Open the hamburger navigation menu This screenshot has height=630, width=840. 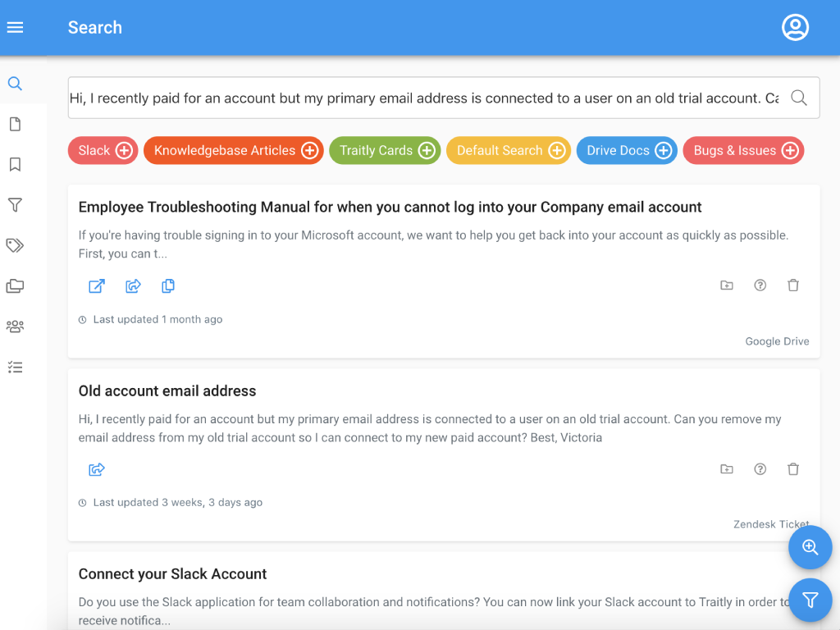(15, 27)
